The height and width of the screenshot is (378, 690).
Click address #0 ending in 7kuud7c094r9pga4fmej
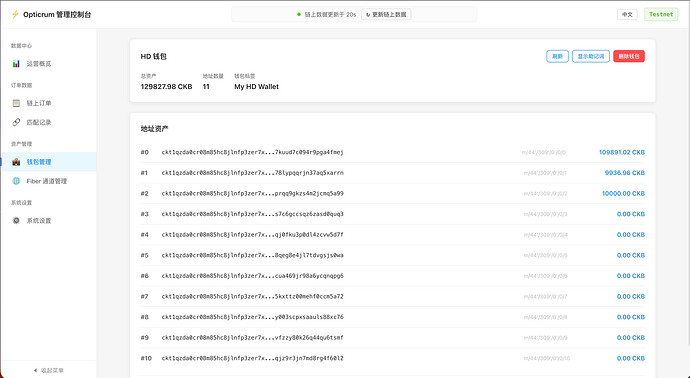(253, 152)
